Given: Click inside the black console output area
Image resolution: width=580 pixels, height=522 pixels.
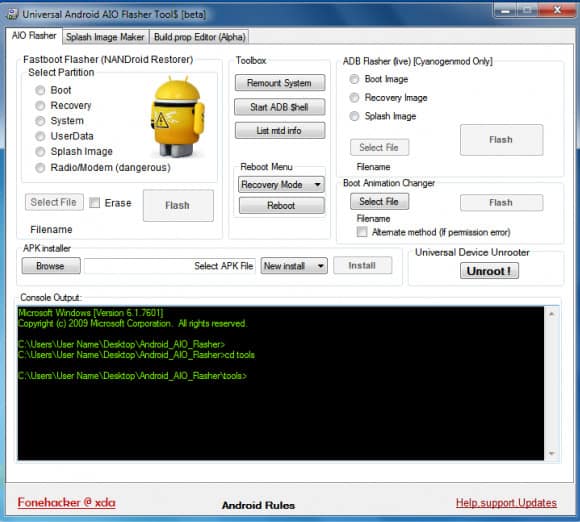Looking at the screenshot, I should tap(281, 384).
